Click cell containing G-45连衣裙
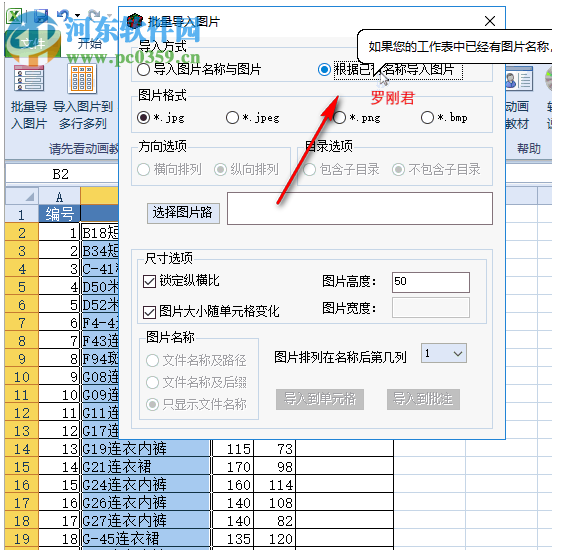582x559 pixels. [146, 539]
